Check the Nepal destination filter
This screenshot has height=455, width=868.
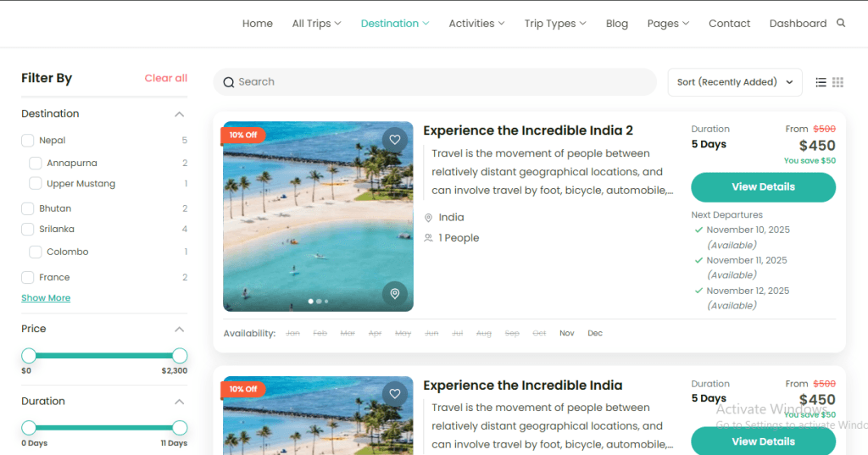pyautogui.click(x=28, y=141)
